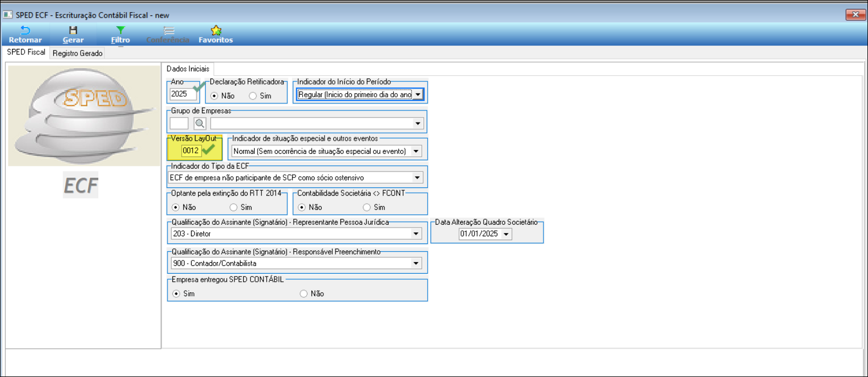Open the Indicador do Tipo da ECF dropdown
The height and width of the screenshot is (377, 868).
pos(417,178)
